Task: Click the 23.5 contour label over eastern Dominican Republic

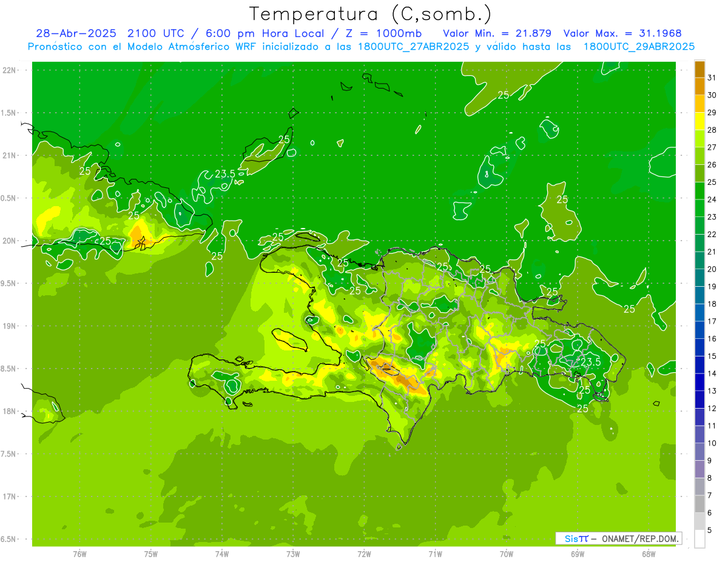Action: 590,362
